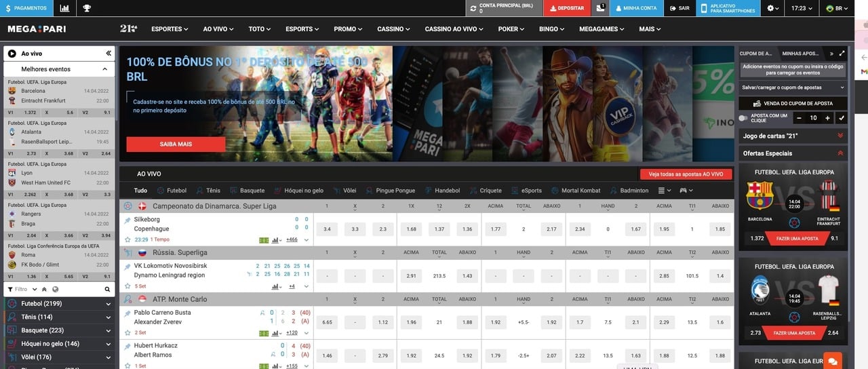Open the settings gear dropdown
Image resolution: width=868 pixels, height=369 pixels.
[x=773, y=8]
